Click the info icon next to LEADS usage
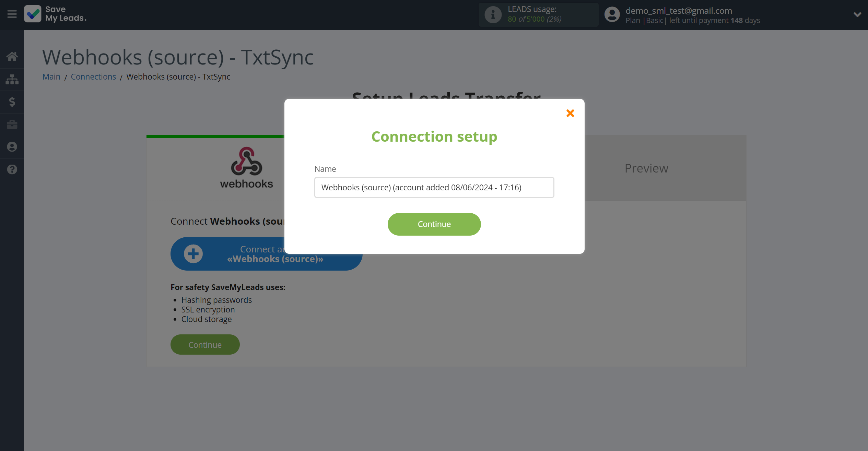The height and width of the screenshot is (451, 868). point(493,15)
